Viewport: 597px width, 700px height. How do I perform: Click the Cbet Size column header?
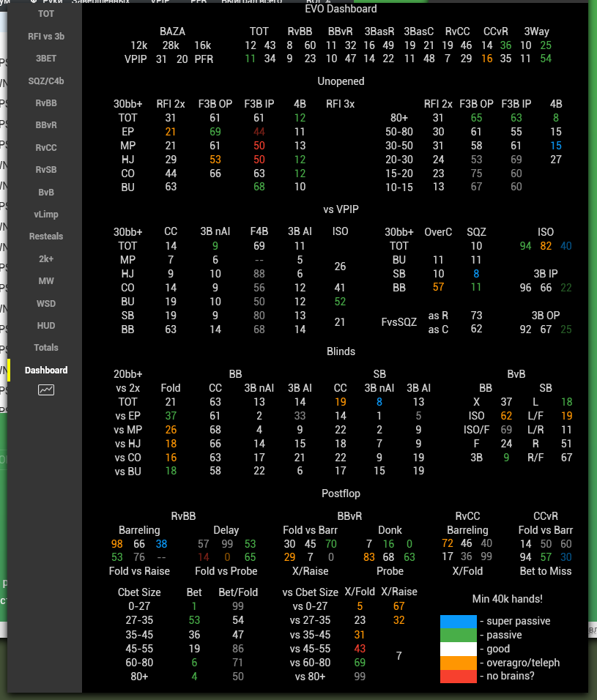coord(139,592)
